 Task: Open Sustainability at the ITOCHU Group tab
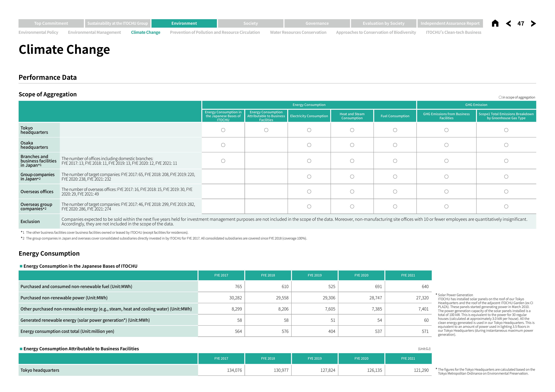[117, 23]
